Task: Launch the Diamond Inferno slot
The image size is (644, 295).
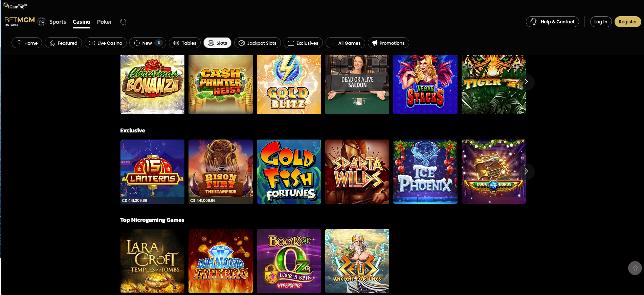Action: (221, 261)
